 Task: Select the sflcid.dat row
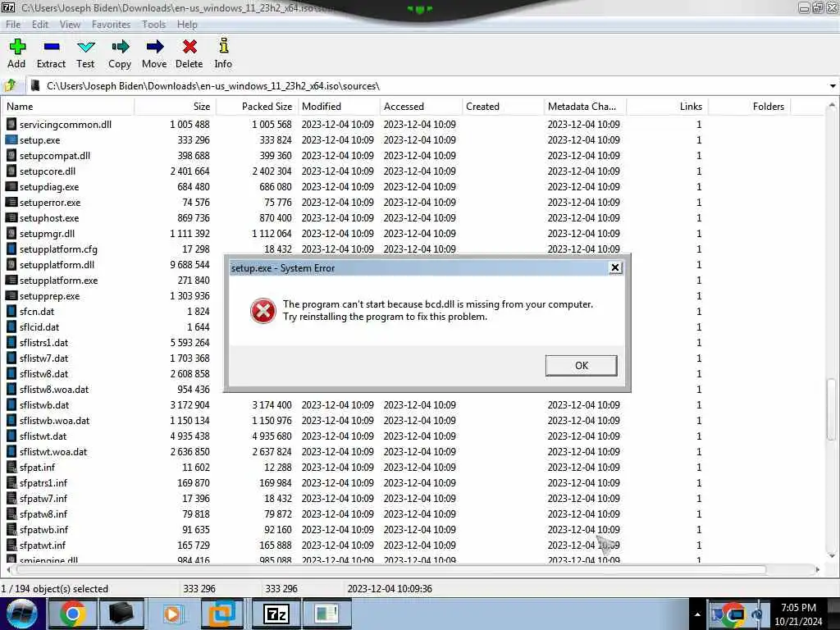[112, 326]
